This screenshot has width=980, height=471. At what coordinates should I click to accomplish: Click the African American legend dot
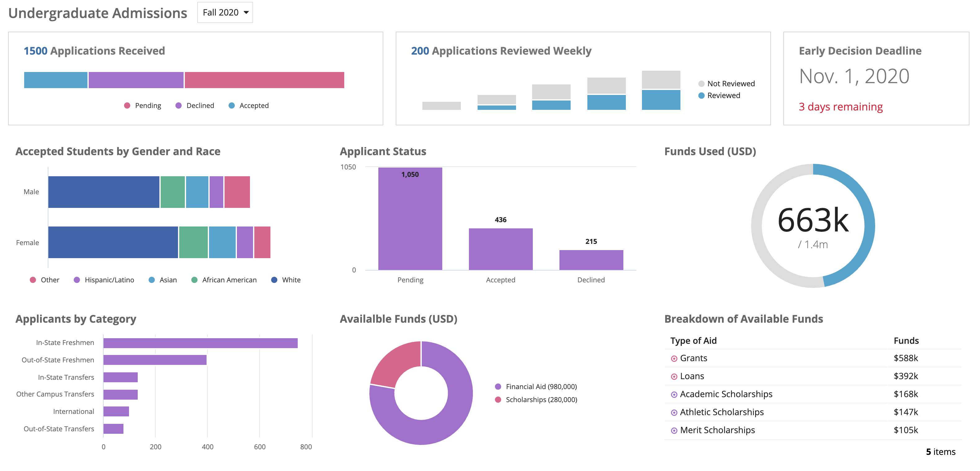[x=194, y=280]
